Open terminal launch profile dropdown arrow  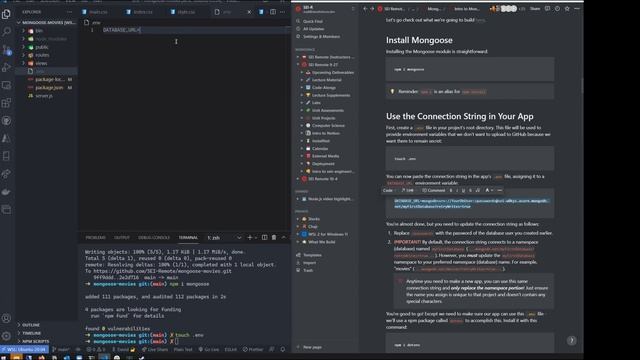[256, 238]
